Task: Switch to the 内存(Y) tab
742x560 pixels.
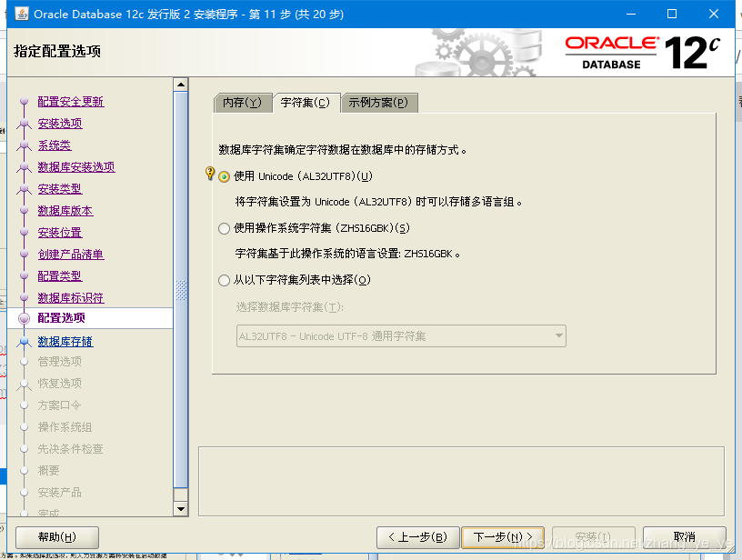Action: [x=243, y=103]
